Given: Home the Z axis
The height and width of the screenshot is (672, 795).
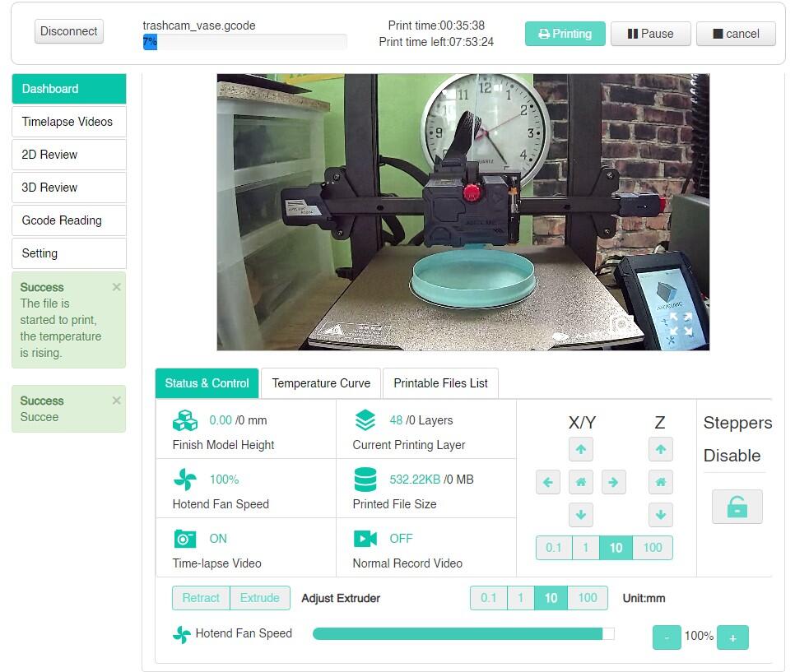Looking at the screenshot, I should (660, 482).
